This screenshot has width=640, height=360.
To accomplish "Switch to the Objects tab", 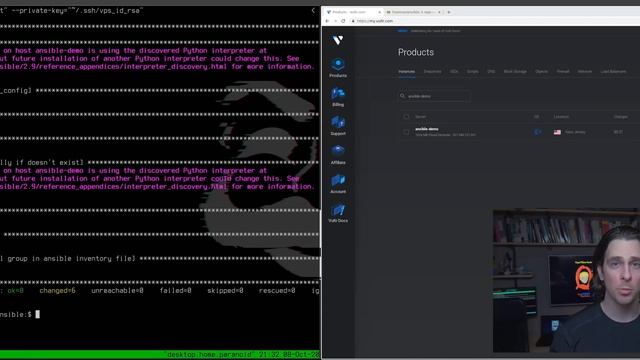I will point(542,71).
